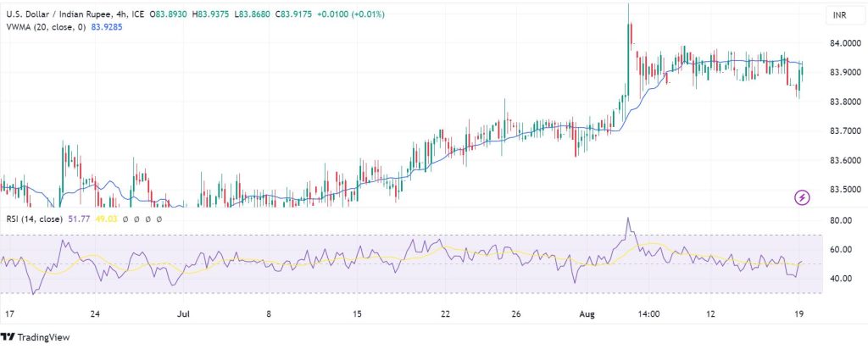This screenshot has width=868, height=349.
Task: Click the 80.00 RSI axis label
Action: 841,221
